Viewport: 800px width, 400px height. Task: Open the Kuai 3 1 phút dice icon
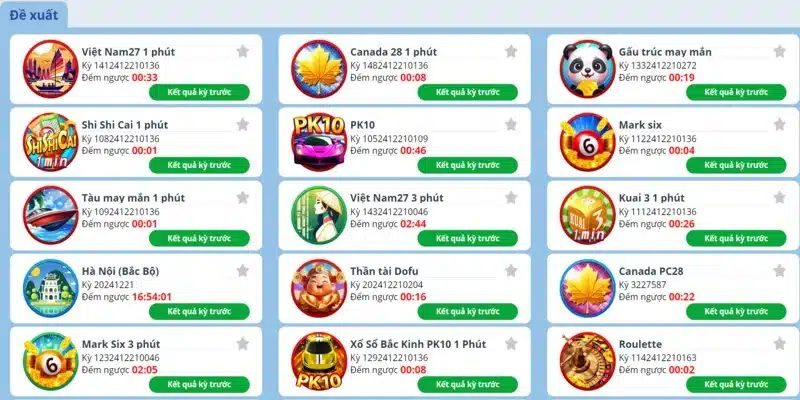pos(587,215)
